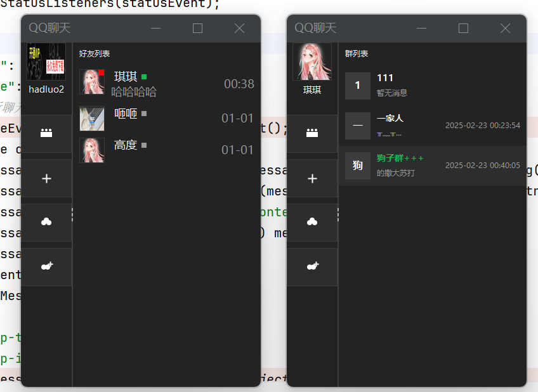
Task: Click the 01-01 time next to 咂咂
Action: tap(237, 119)
